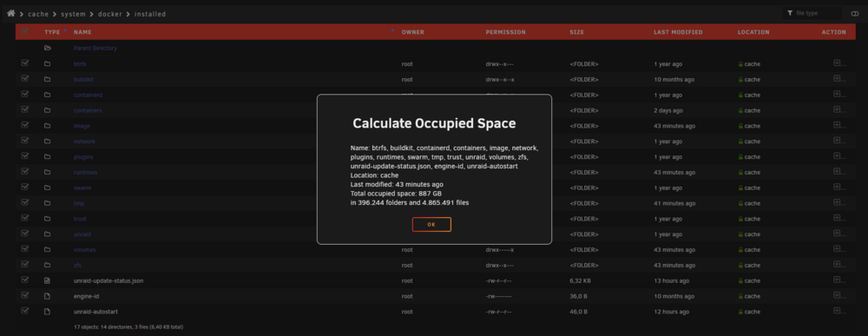Uncheck the btrfs row checkbox
The height and width of the screenshot is (336, 868).
coord(25,63)
